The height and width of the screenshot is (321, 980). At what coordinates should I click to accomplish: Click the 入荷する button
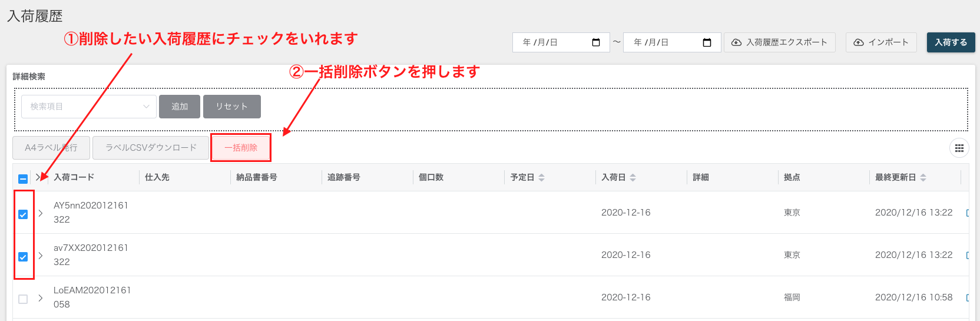951,42
